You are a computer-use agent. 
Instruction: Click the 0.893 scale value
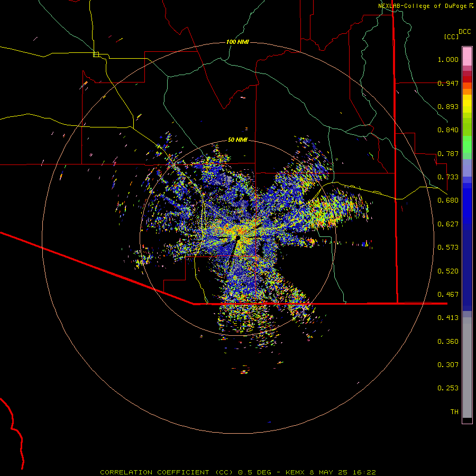pyautogui.click(x=448, y=106)
